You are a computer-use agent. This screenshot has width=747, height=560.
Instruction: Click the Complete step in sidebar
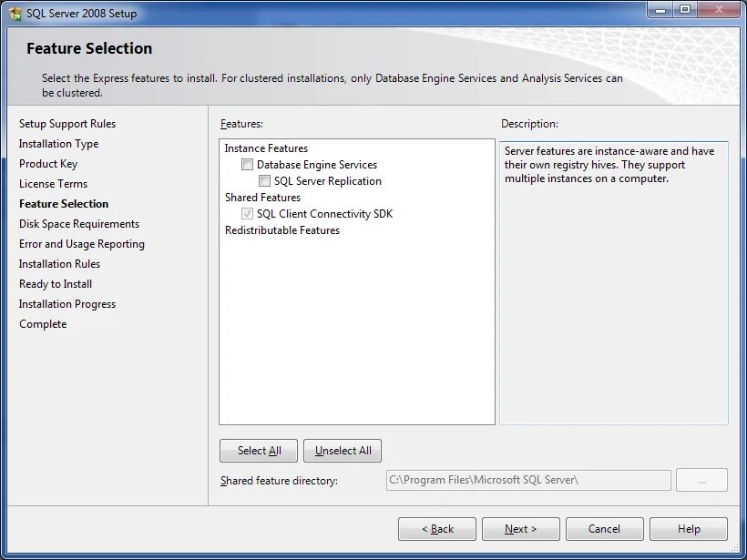point(43,324)
